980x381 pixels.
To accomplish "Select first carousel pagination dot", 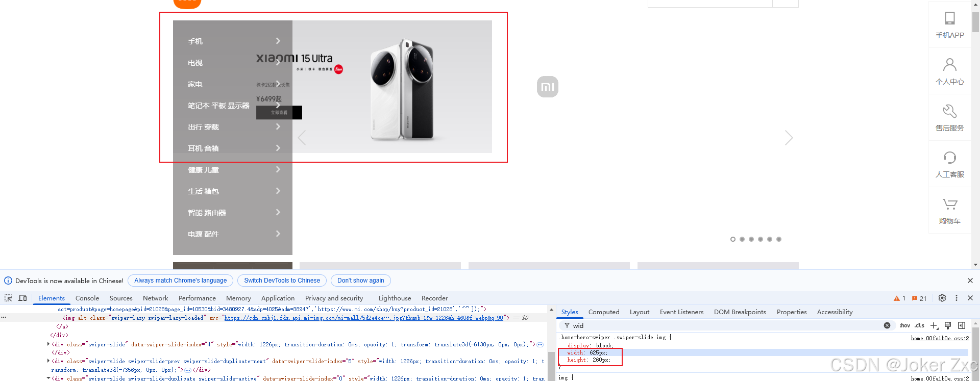I will (733, 239).
